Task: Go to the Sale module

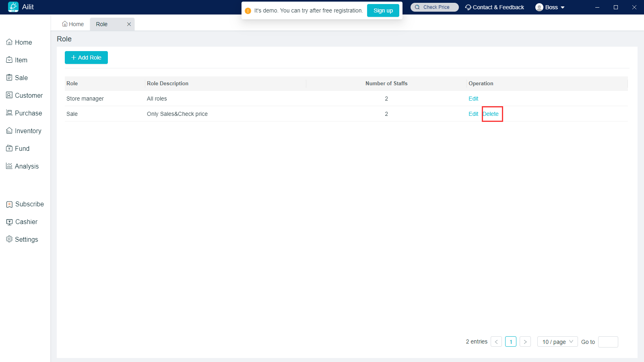Action: pyautogui.click(x=21, y=78)
